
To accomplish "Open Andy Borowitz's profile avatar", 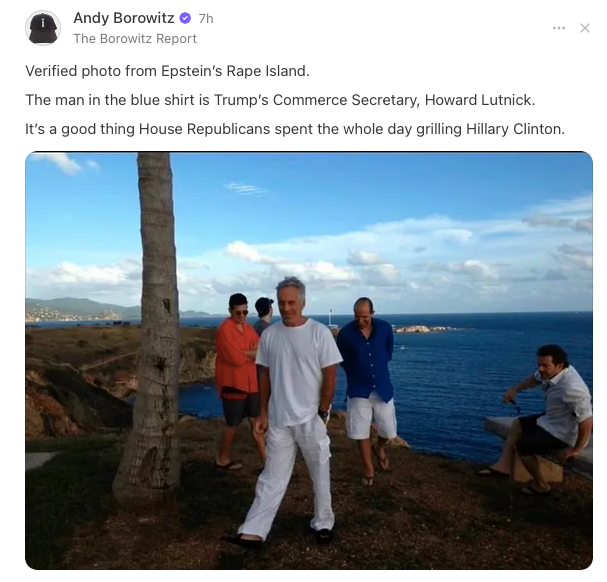I will pos(43,28).
